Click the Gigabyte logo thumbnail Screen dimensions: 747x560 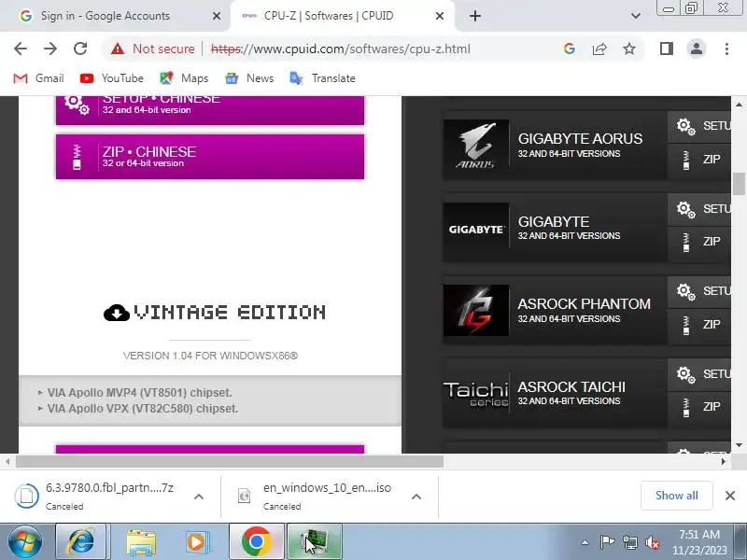(x=475, y=229)
